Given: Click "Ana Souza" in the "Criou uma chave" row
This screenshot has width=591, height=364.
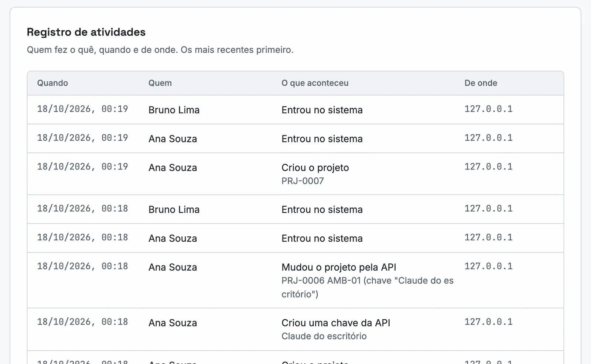Looking at the screenshot, I should tap(173, 323).
